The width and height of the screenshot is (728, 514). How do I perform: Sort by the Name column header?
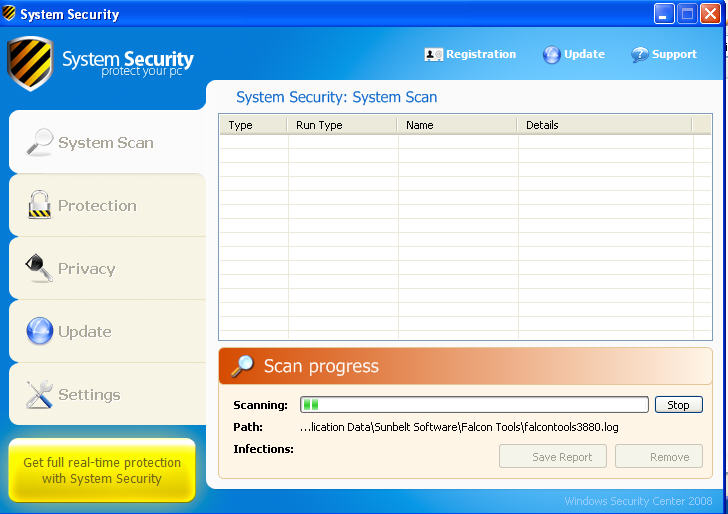[x=458, y=125]
